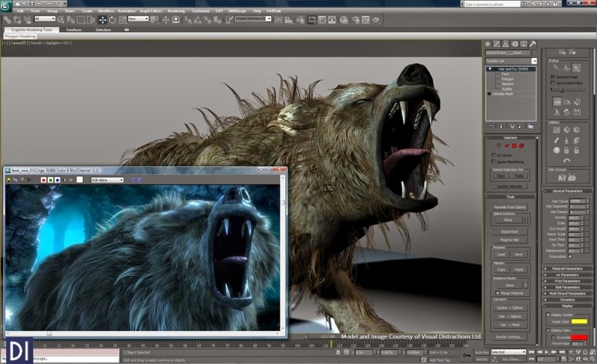Enable the Ignore Backfacing checkbox

[493, 161]
